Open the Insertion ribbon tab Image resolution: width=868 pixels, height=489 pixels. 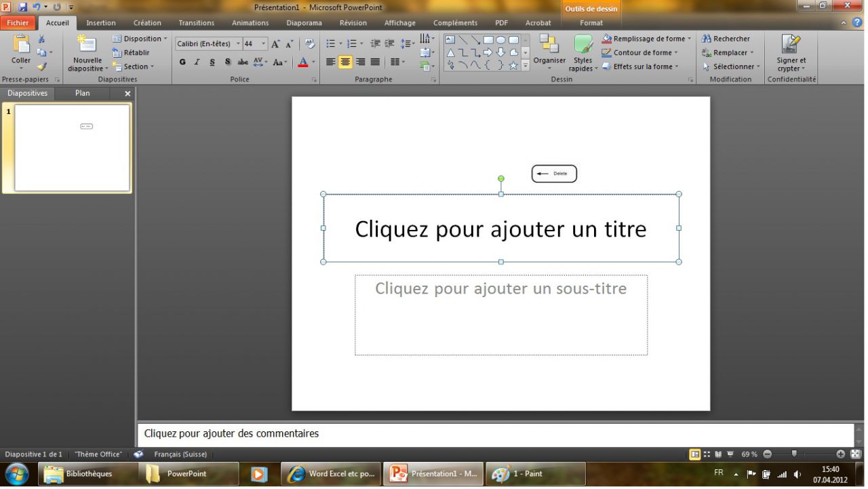(101, 23)
